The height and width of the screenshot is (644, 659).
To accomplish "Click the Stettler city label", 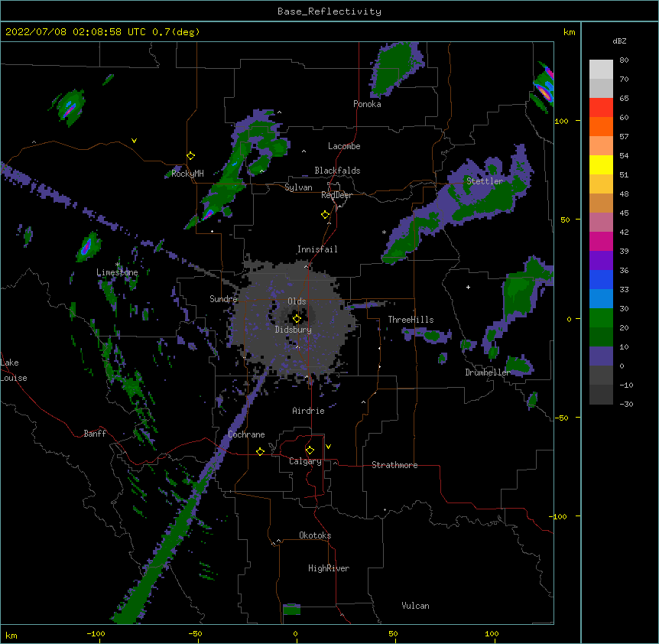I will pos(485,181).
